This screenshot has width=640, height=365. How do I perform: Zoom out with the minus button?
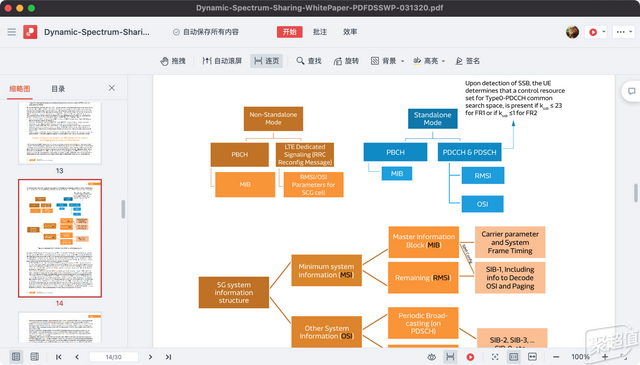(556, 357)
